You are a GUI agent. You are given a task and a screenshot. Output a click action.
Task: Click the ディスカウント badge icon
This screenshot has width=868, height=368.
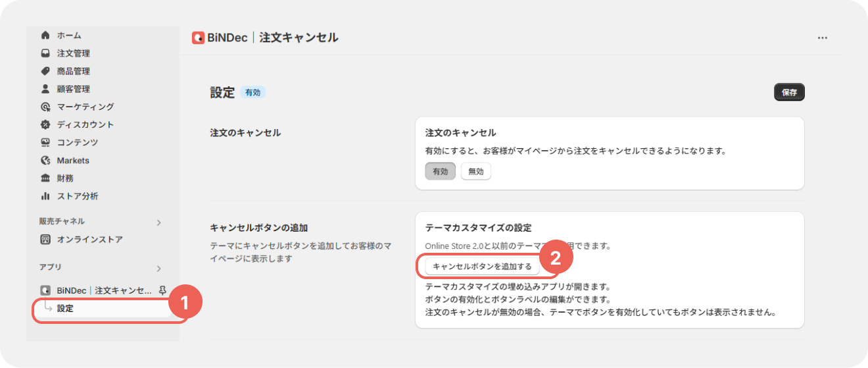click(x=45, y=124)
